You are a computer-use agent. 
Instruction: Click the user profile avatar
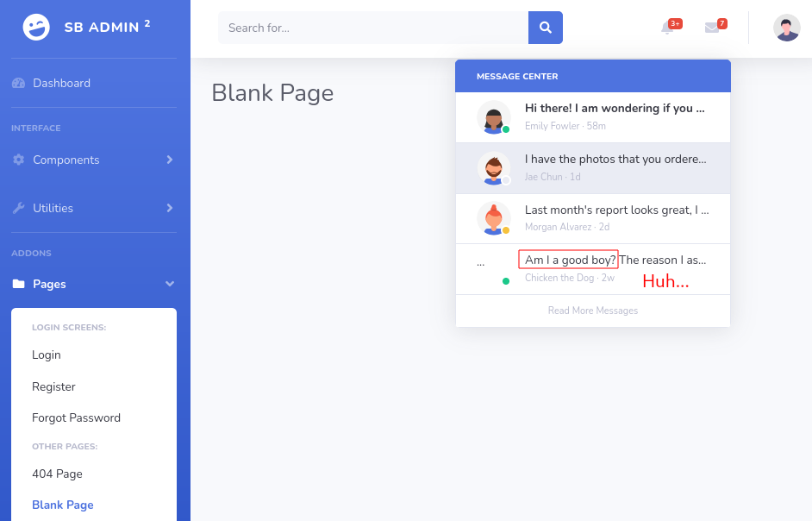[x=787, y=28]
